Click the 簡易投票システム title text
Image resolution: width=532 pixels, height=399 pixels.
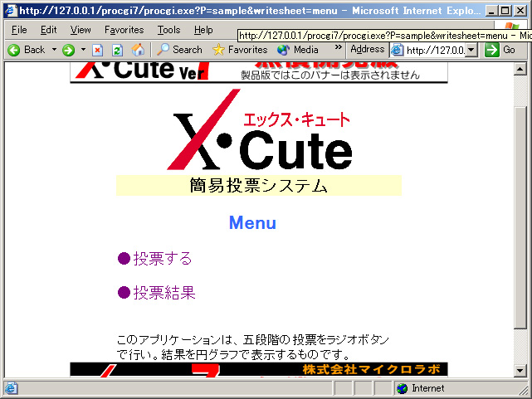pyautogui.click(x=259, y=186)
